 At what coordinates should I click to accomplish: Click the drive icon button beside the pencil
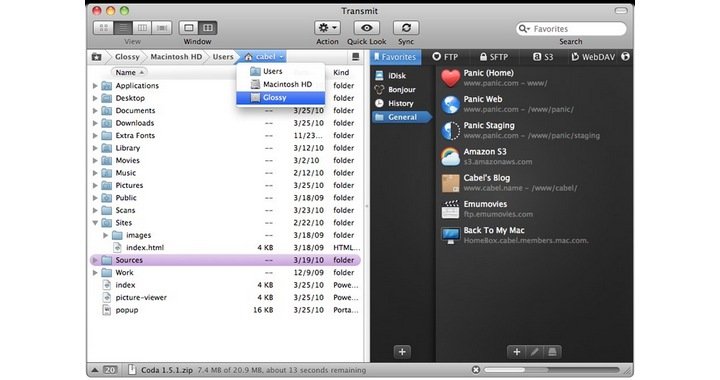click(x=552, y=352)
